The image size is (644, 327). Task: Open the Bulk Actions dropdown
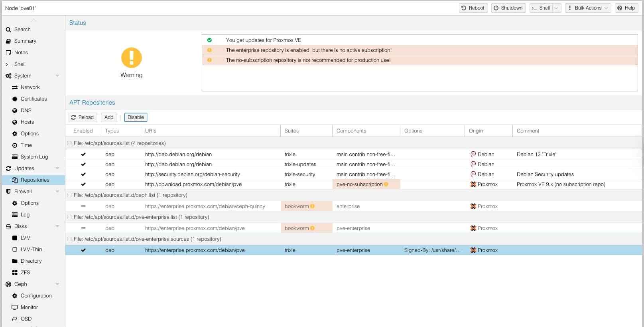coord(588,8)
